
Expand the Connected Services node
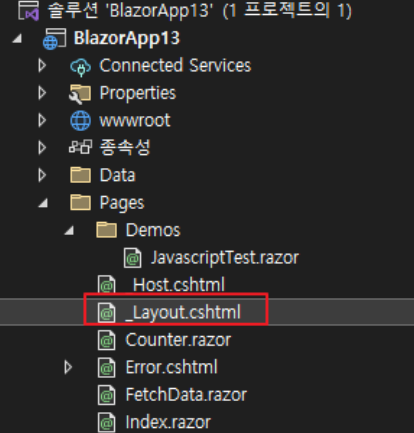[x=42, y=65]
